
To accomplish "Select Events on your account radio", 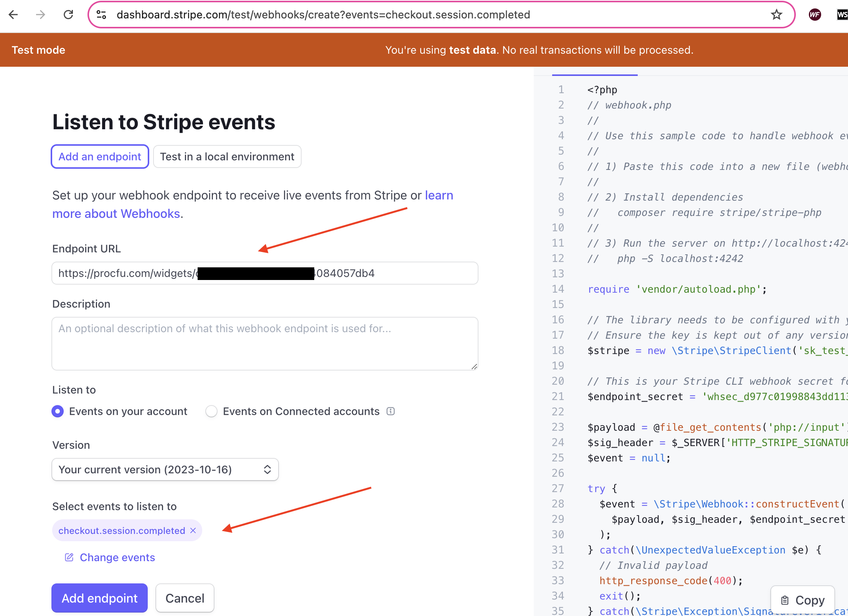I will tap(58, 411).
